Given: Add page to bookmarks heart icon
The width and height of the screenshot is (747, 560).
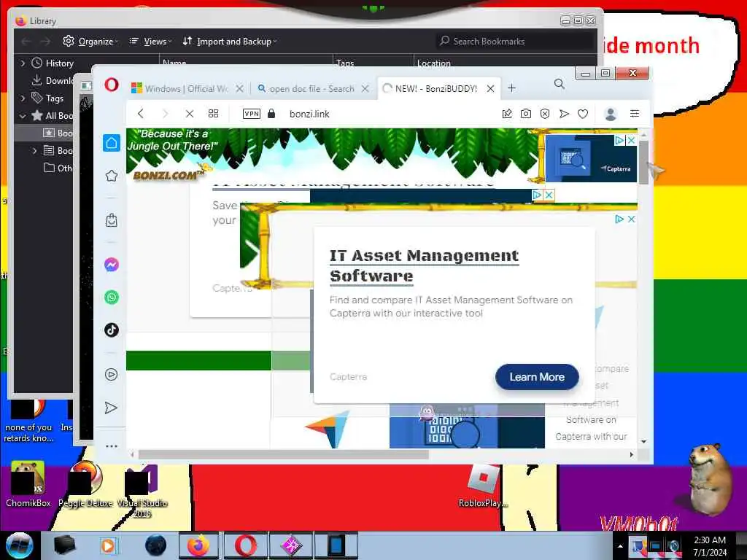Looking at the screenshot, I should (583, 113).
